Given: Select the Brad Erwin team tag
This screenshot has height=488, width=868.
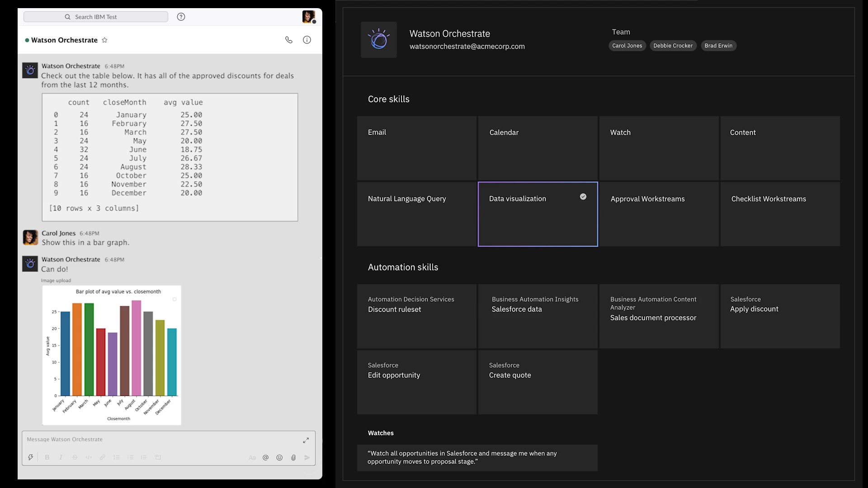Looking at the screenshot, I should [x=718, y=46].
